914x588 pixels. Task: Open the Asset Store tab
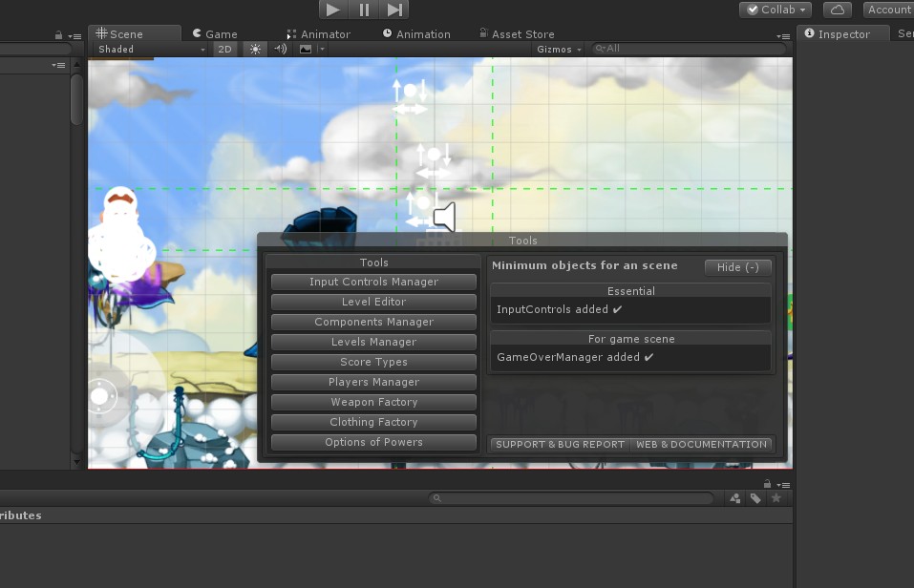pos(517,33)
